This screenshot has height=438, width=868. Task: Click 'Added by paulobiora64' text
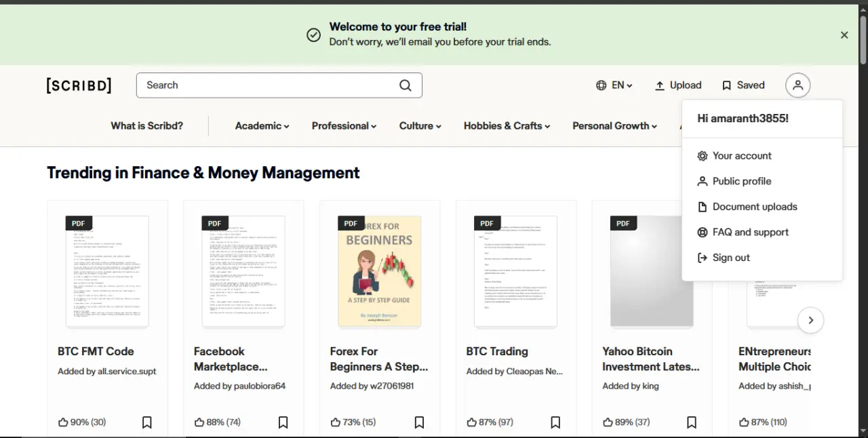(x=239, y=386)
